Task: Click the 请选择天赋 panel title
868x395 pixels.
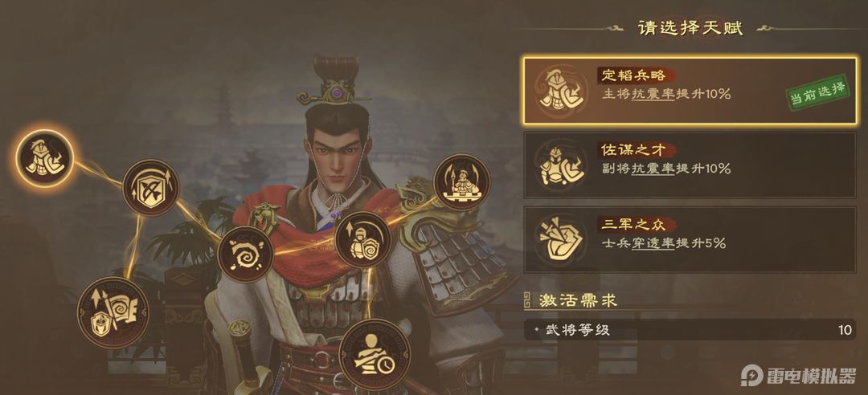Action: pyautogui.click(x=690, y=27)
